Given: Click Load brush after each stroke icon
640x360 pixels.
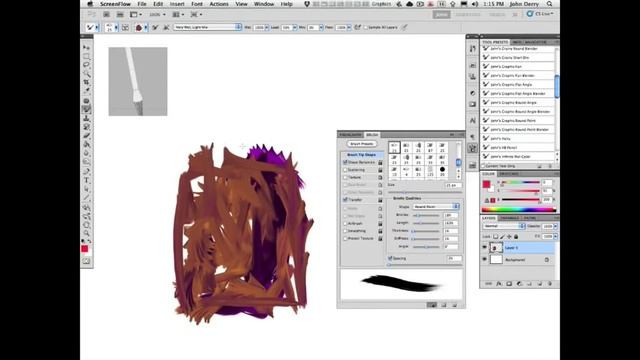Looking at the screenshot, I should pos(155,27).
